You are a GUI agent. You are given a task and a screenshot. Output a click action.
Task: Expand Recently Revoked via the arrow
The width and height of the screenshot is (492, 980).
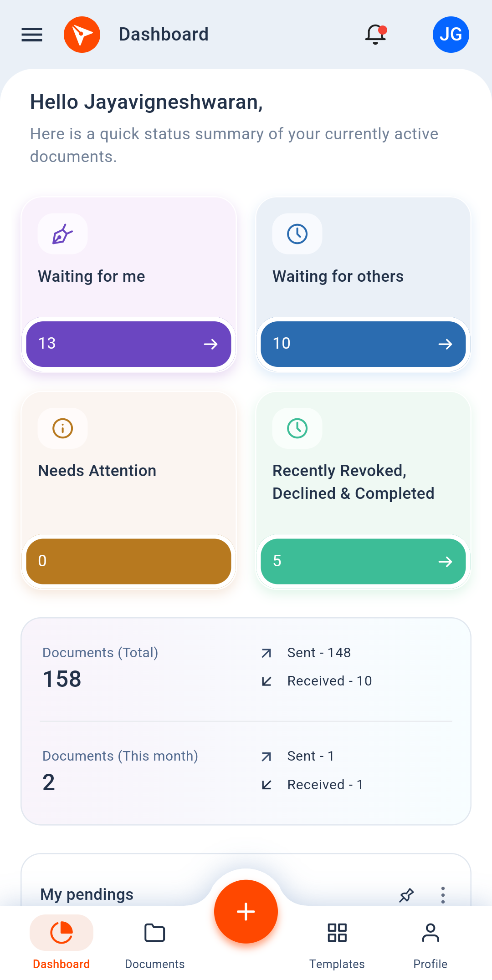click(x=445, y=561)
